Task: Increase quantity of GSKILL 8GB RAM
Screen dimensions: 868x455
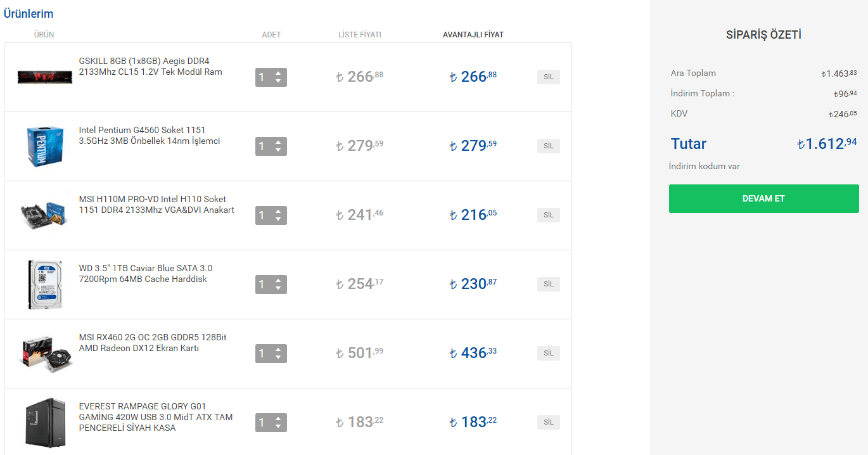Action: [278, 74]
